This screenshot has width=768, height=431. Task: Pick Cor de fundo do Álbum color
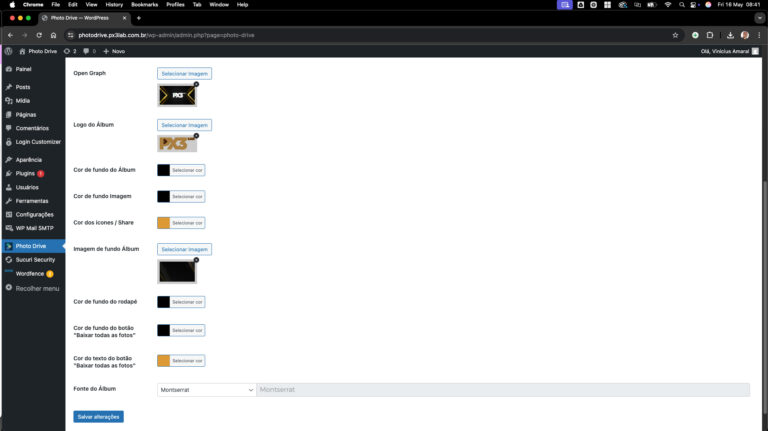point(181,170)
